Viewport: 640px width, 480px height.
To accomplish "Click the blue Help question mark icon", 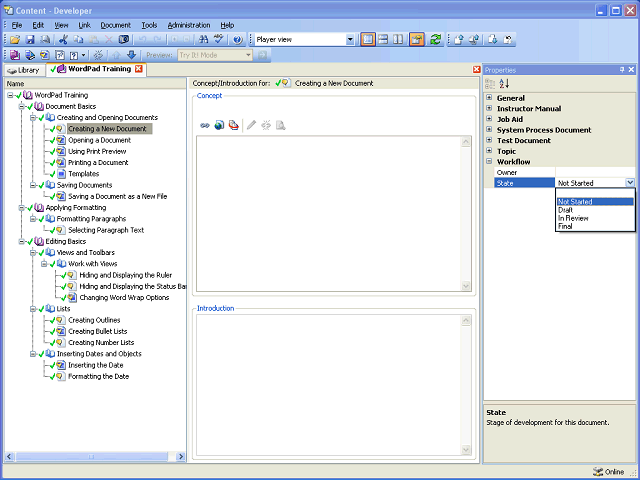I will (x=238, y=40).
